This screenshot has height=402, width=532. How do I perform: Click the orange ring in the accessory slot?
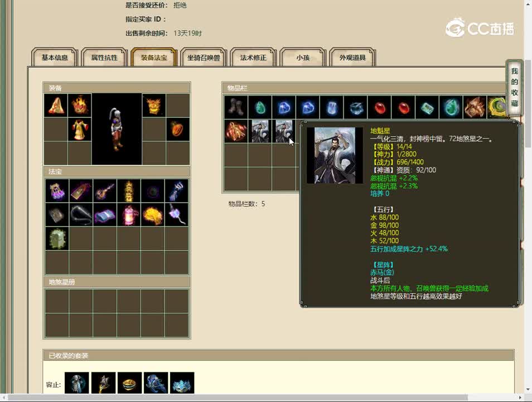coord(178,130)
